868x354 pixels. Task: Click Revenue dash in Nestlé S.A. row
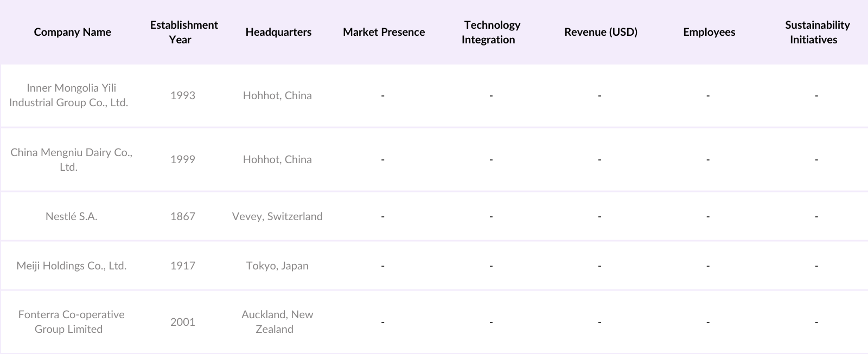[599, 216]
